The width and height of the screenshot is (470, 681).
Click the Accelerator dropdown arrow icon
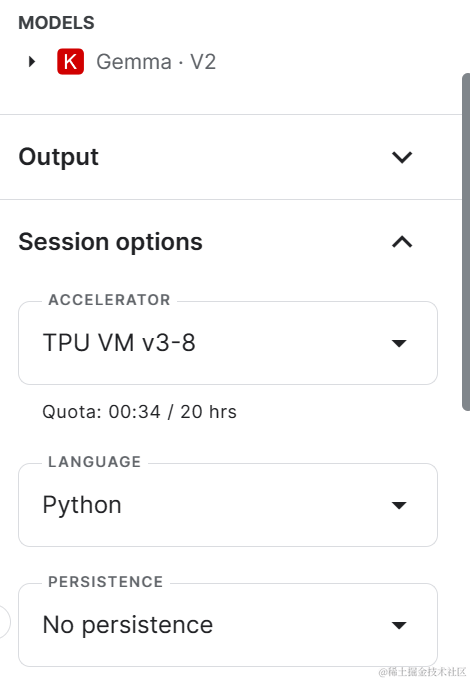[x=399, y=343]
